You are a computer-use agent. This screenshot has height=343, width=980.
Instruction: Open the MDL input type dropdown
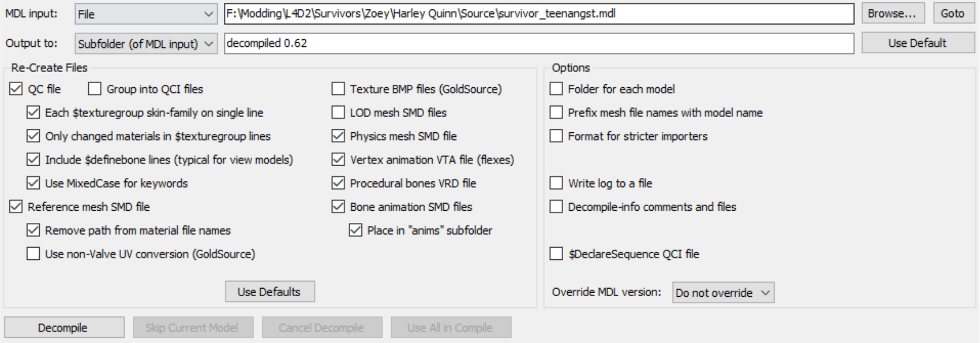click(x=146, y=14)
